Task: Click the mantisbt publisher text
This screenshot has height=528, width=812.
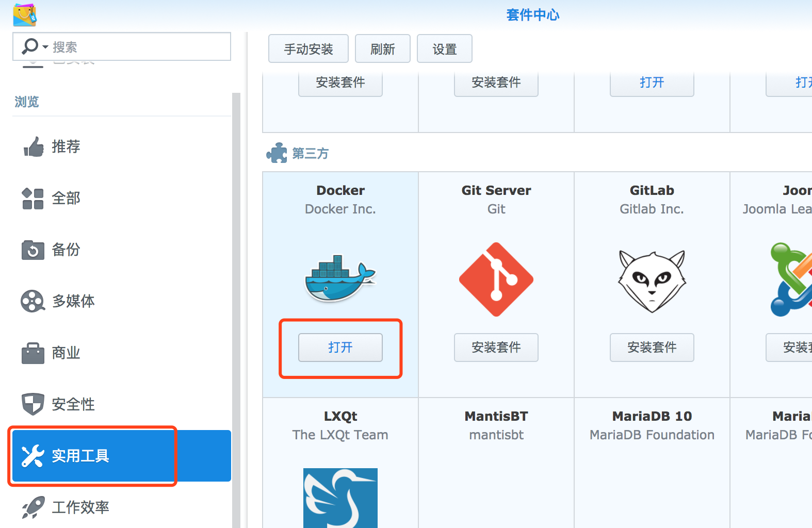Action: point(496,435)
